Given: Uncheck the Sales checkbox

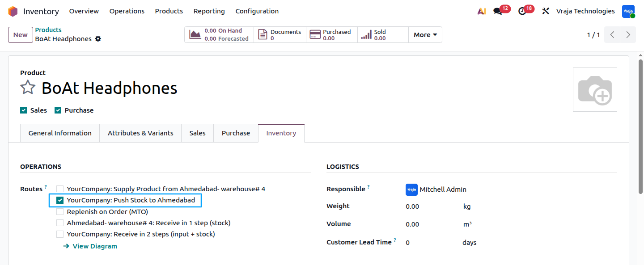Looking at the screenshot, I should pyautogui.click(x=24, y=110).
